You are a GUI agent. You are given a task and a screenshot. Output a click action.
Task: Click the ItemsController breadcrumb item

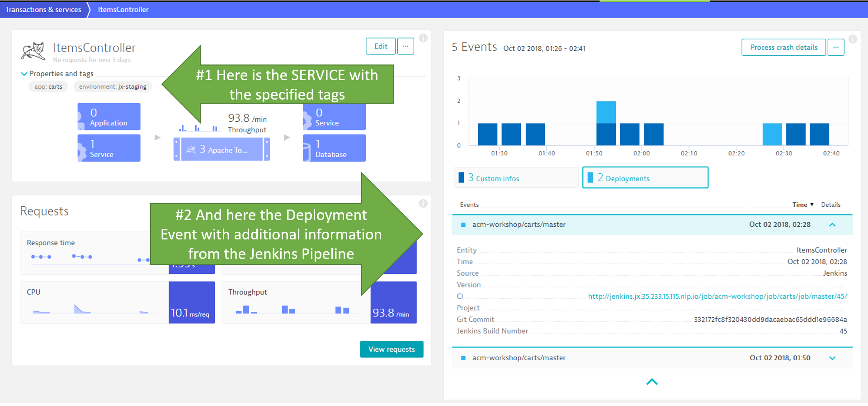[x=123, y=10]
